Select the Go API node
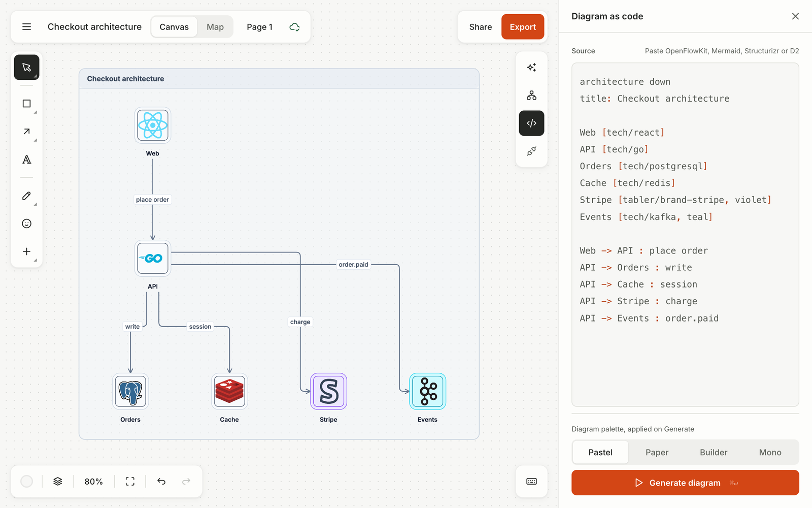The image size is (812, 508). [x=153, y=258]
